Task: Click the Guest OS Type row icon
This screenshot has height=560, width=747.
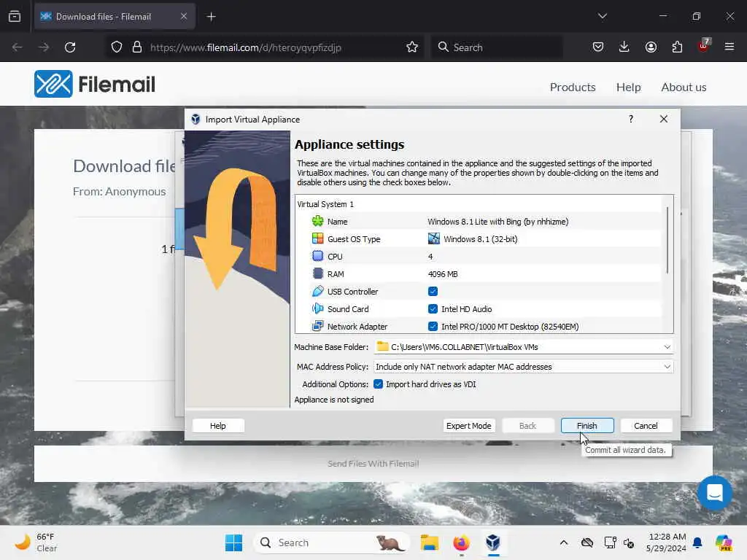Action: 317,238
